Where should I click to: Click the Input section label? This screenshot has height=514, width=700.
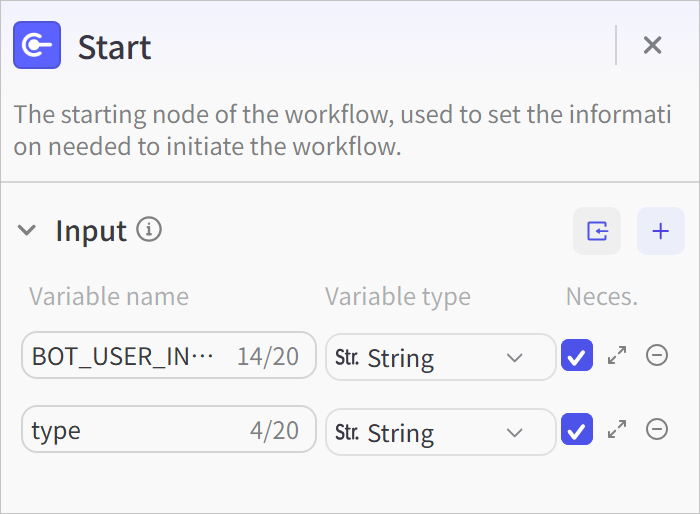pyautogui.click(x=91, y=231)
